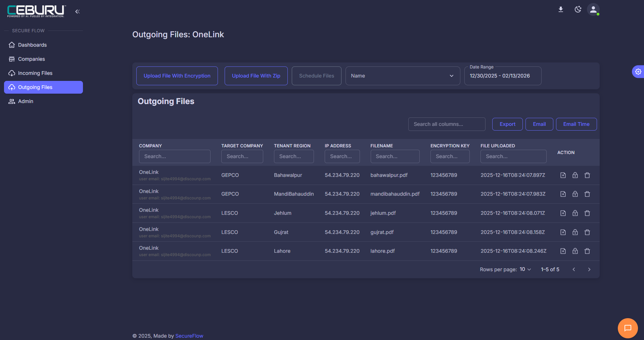
Task: Open the Admin section
Action: click(43, 101)
